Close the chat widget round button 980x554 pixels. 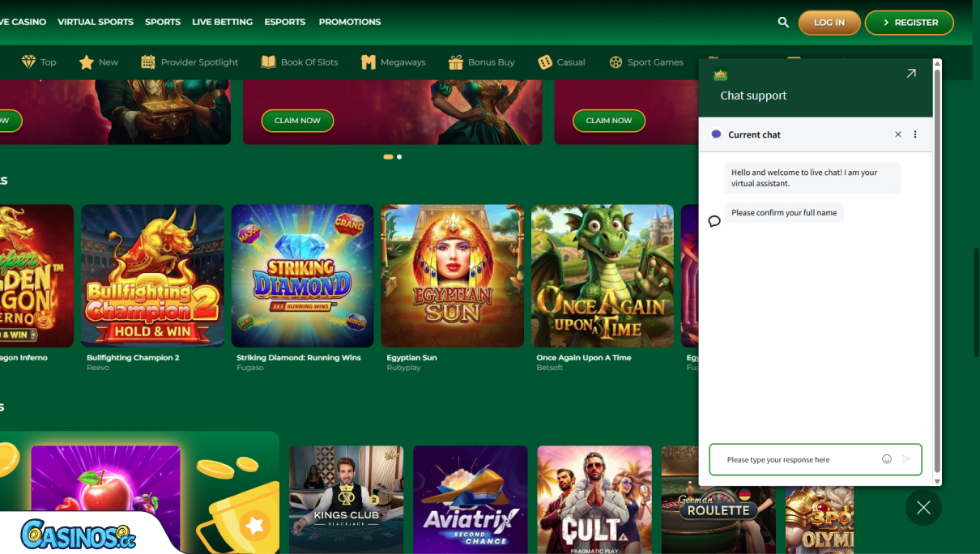click(923, 508)
